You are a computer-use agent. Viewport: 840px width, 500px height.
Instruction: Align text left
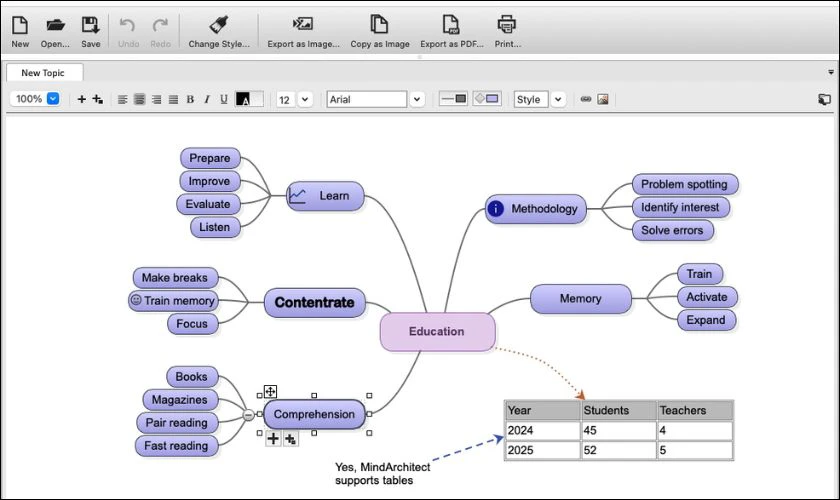pos(123,99)
